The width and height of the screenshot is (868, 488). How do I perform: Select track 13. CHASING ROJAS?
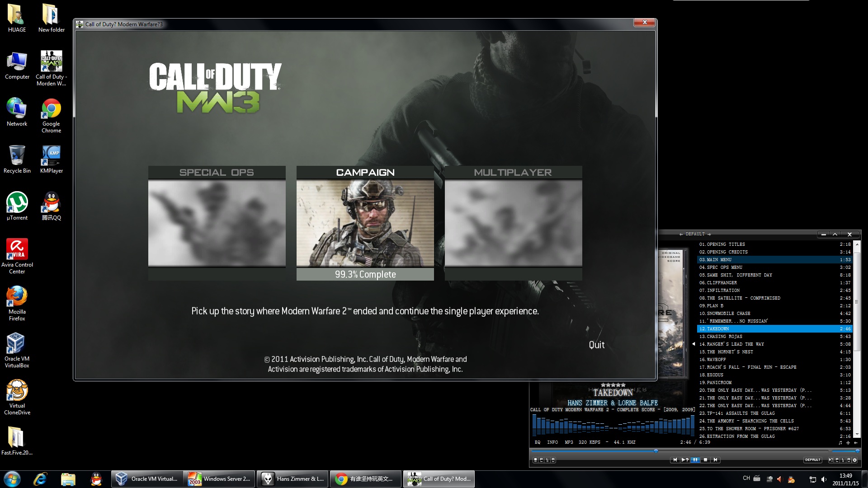click(775, 336)
